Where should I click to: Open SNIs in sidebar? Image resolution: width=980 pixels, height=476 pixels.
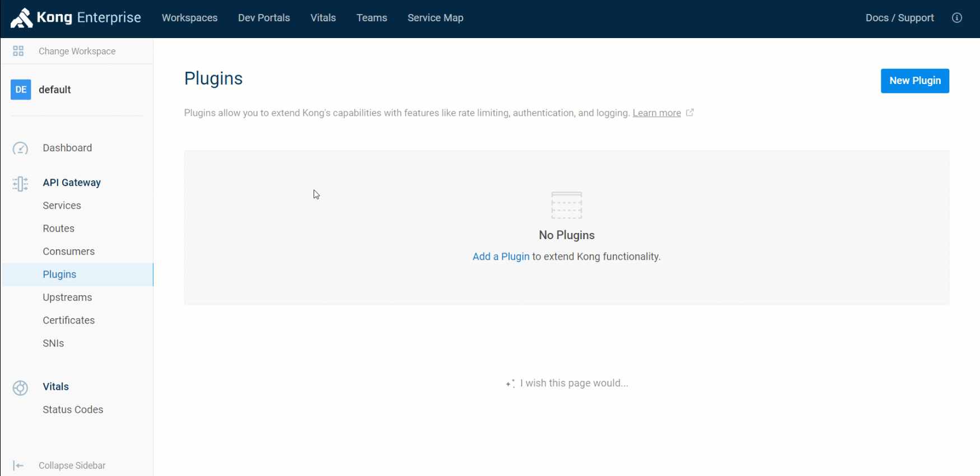53,343
